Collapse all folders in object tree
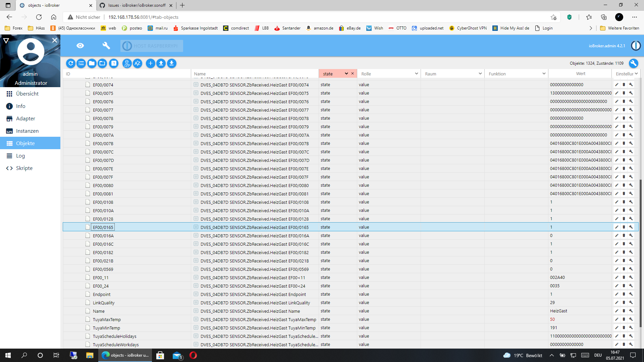Screen dimensions: 644x362 click(92, 63)
